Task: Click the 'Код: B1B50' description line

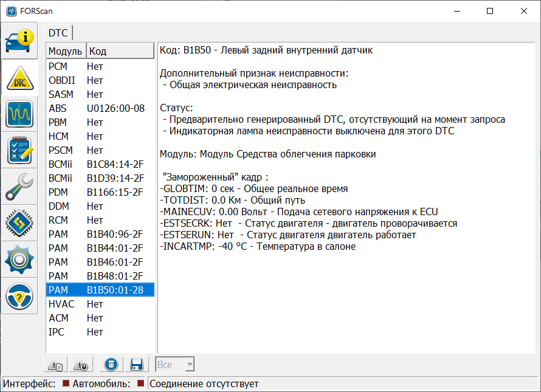Action: [266, 50]
